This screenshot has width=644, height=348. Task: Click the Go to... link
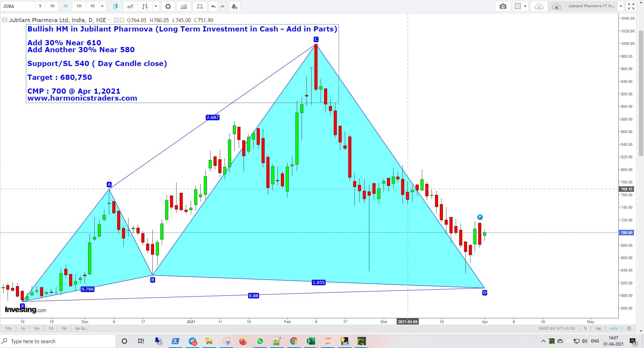[82, 328]
